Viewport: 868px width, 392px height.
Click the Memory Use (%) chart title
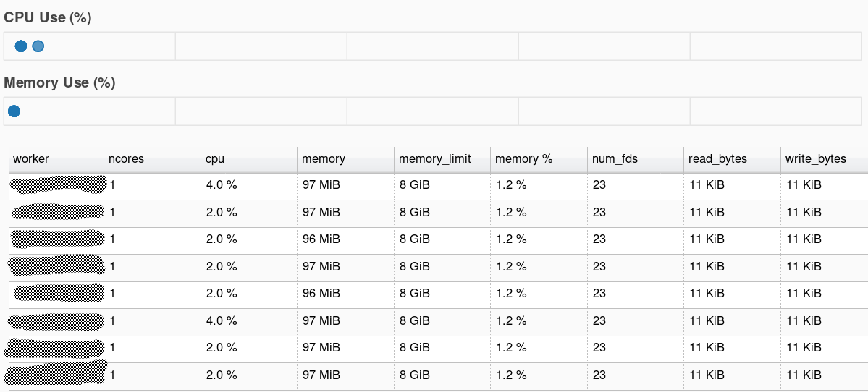59,83
